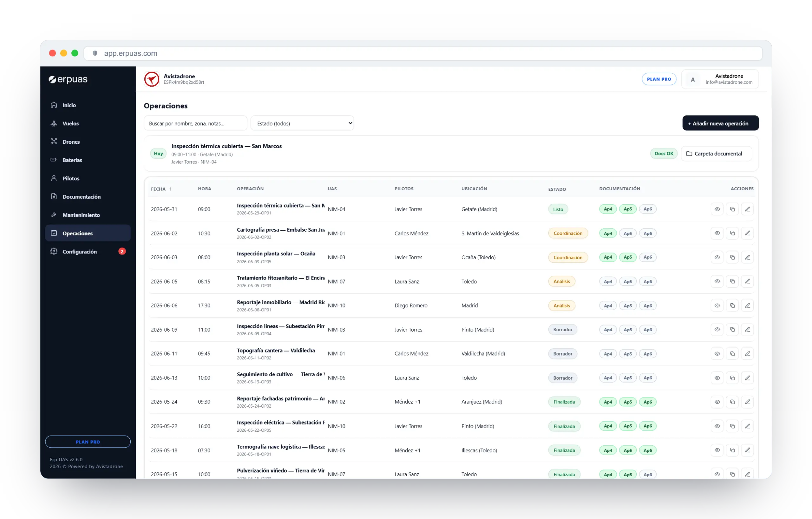Edit the Reportaje inmobiliario Madrid operation
Viewport: 812px width, 519px height.
click(747, 305)
